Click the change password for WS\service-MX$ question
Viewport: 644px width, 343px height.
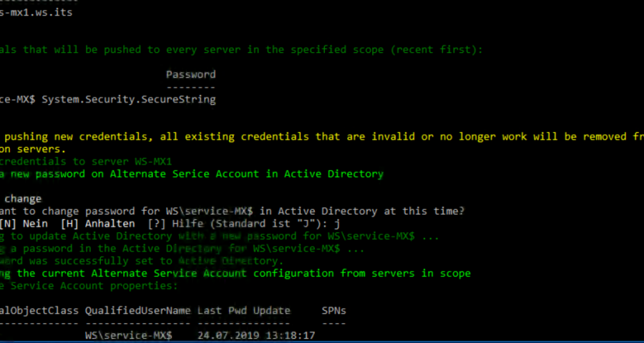pos(232,212)
